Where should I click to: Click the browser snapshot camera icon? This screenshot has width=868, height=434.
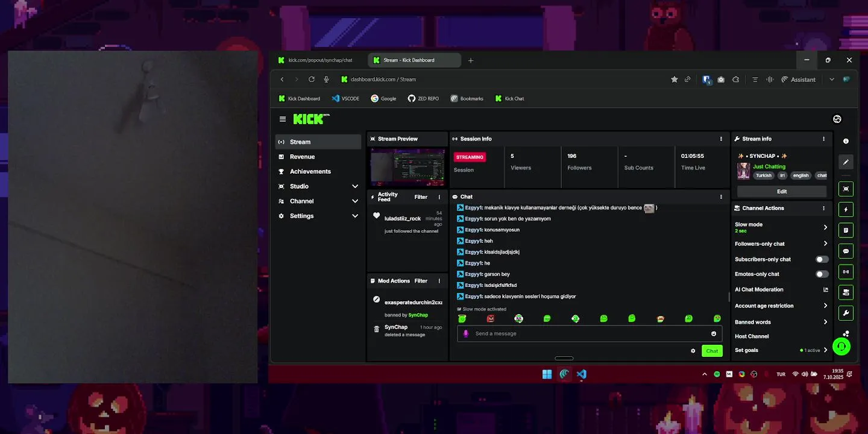click(x=721, y=80)
